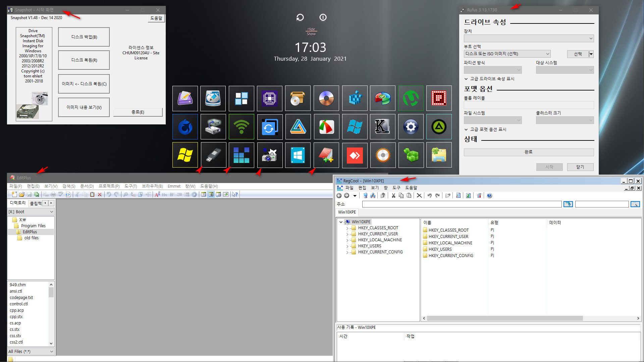Click Connect network registry icon in RegCool

point(373,196)
